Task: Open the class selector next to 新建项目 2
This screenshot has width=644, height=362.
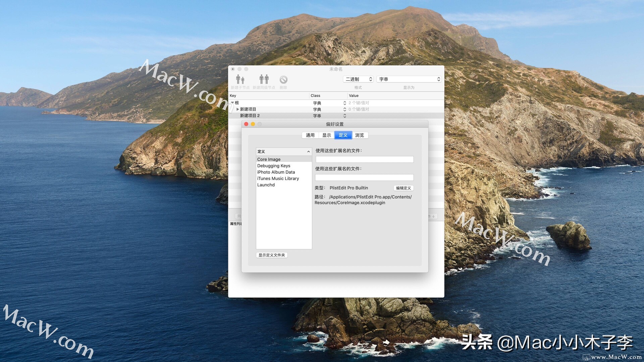Action: point(344,116)
